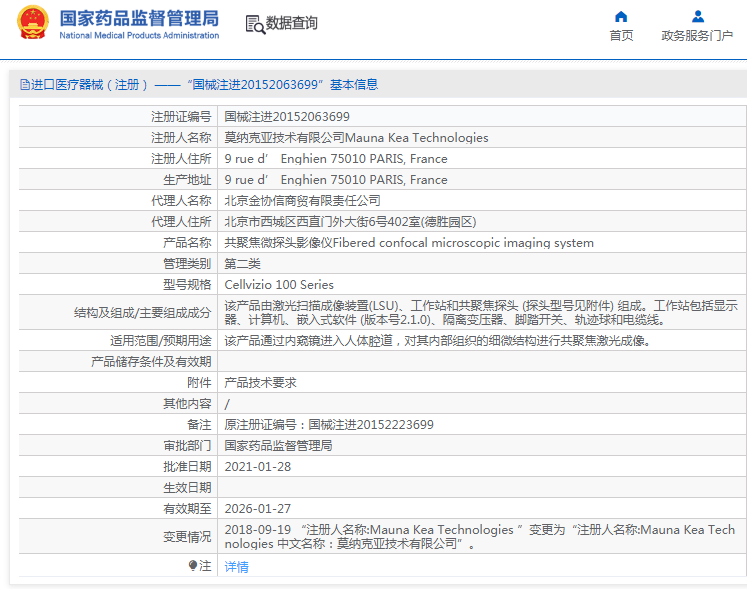Image resolution: width=747 pixels, height=589 pixels.
Task: Click the document icon before 进口医疗器械
Action: (25, 85)
